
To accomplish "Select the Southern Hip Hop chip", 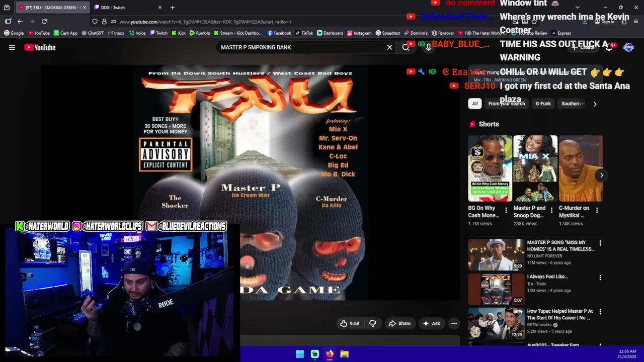I will 573,104.
